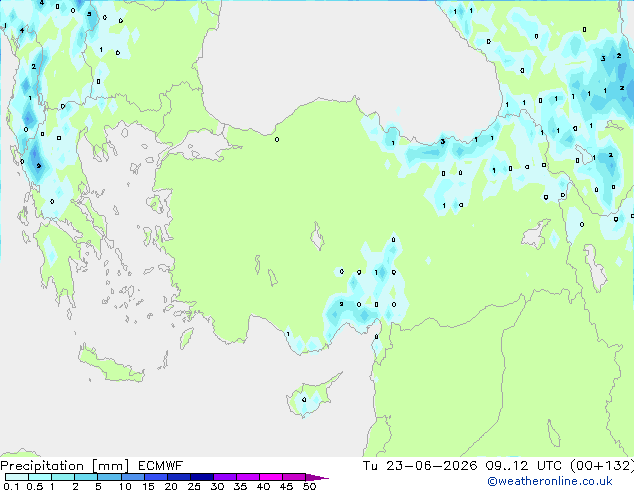Viewport: 634px width, 490px height.
Task: Click the '50' legend scale label
Action: click(x=309, y=486)
